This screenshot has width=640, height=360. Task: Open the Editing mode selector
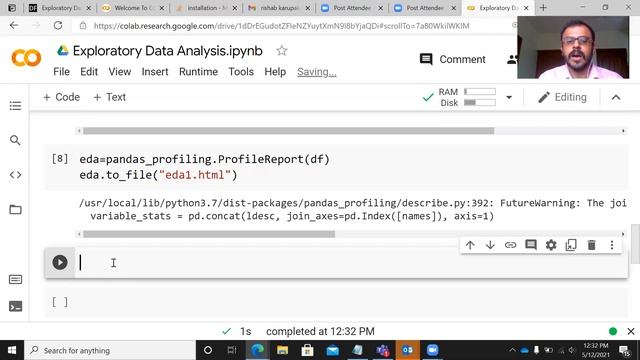(562, 97)
